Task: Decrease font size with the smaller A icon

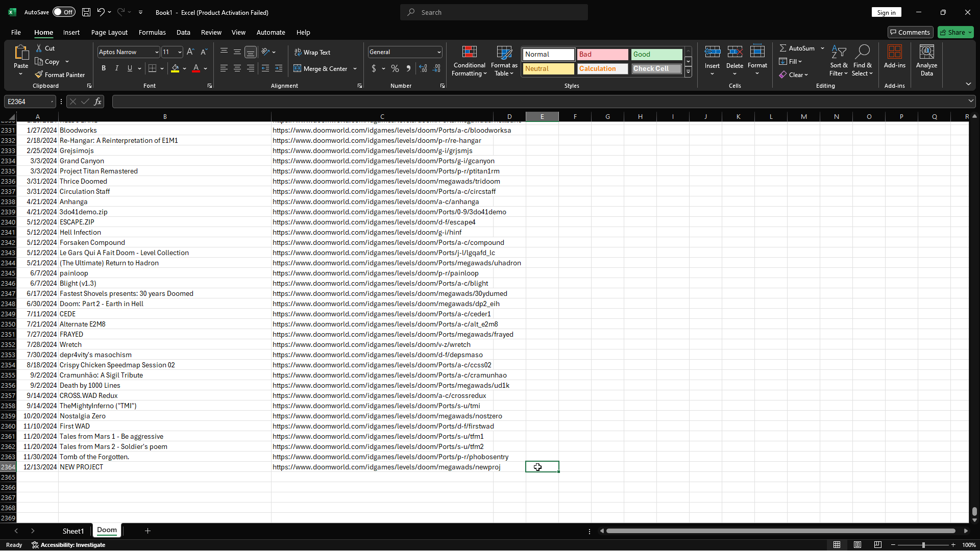Action: point(204,52)
